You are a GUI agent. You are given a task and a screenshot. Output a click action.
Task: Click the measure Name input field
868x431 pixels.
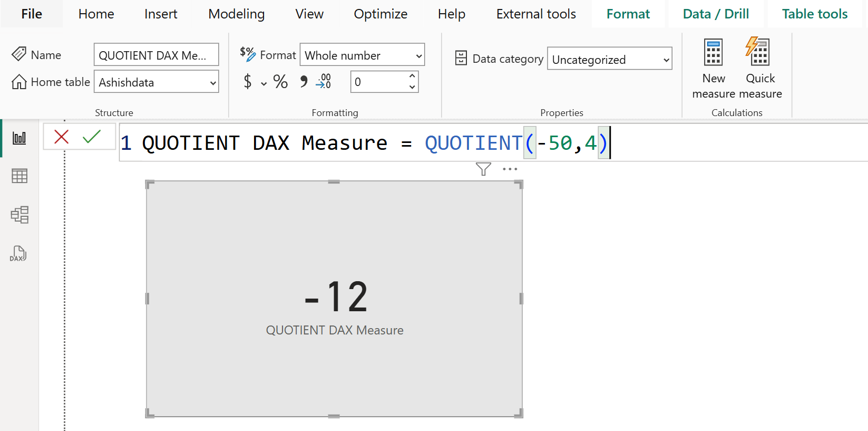pyautogui.click(x=156, y=55)
